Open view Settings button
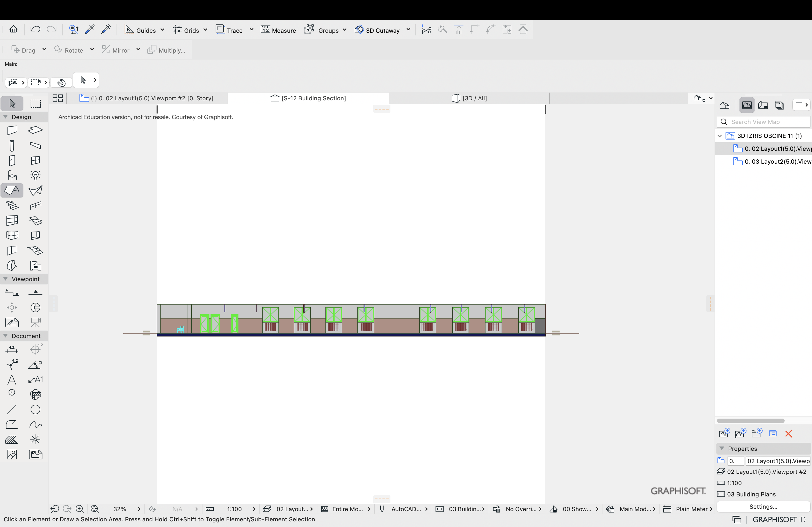812x527 pixels. click(763, 507)
